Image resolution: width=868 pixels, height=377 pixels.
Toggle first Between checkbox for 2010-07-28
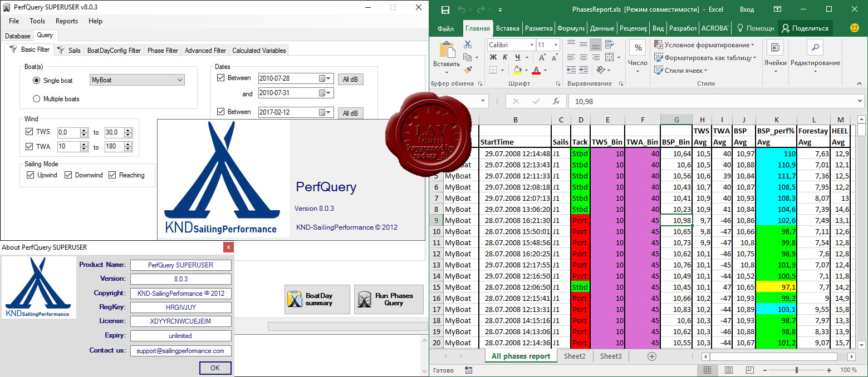pos(221,78)
